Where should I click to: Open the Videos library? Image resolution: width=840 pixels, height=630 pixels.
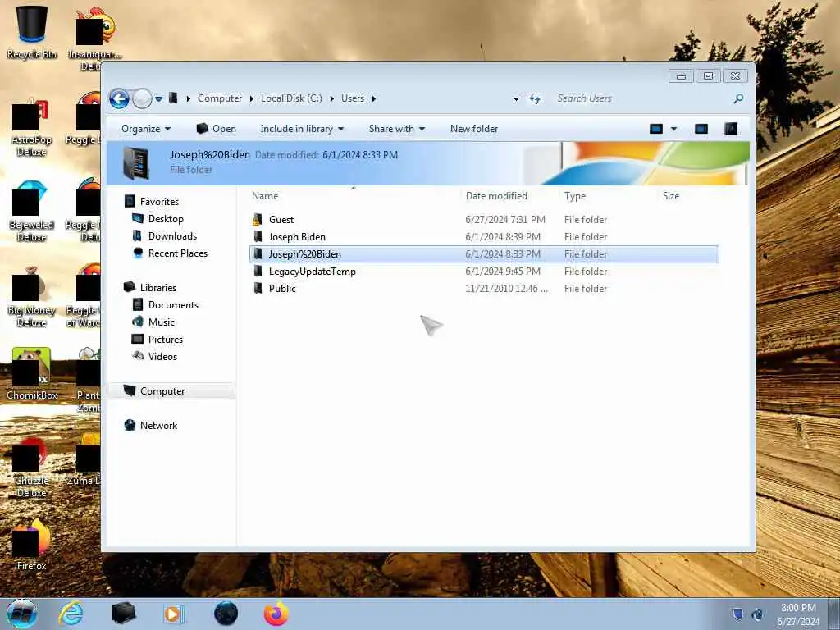tap(162, 356)
